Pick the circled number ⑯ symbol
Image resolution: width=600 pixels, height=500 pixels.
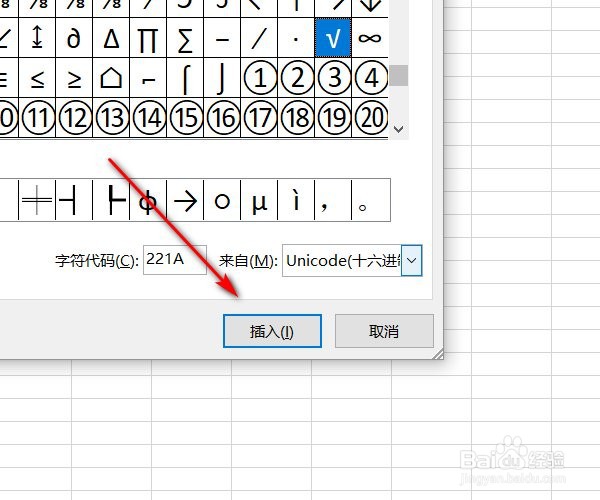pyautogui.click(x=222, y=117)
